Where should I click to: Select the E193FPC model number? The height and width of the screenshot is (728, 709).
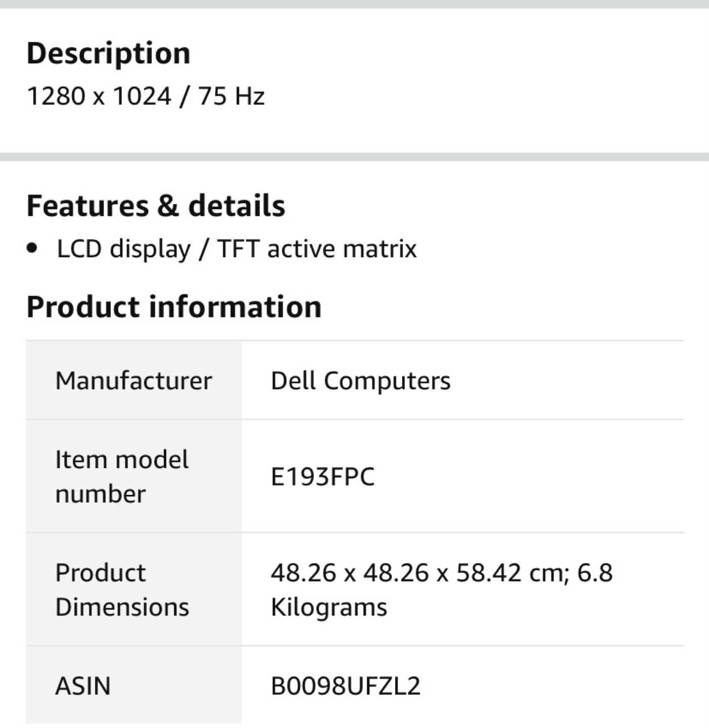click(x=322, y=476)
